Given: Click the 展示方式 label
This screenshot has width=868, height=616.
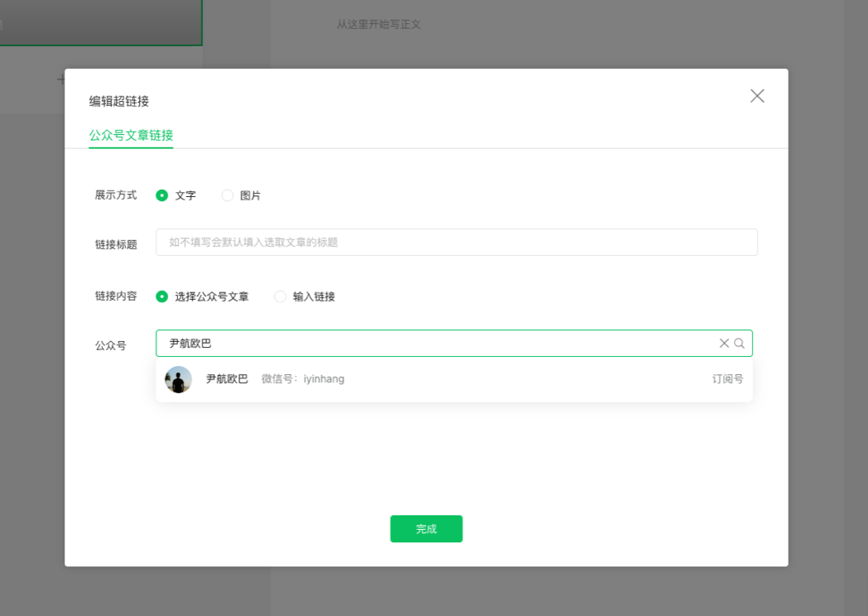Looking at the screenshot, I should tap(116, 195).
